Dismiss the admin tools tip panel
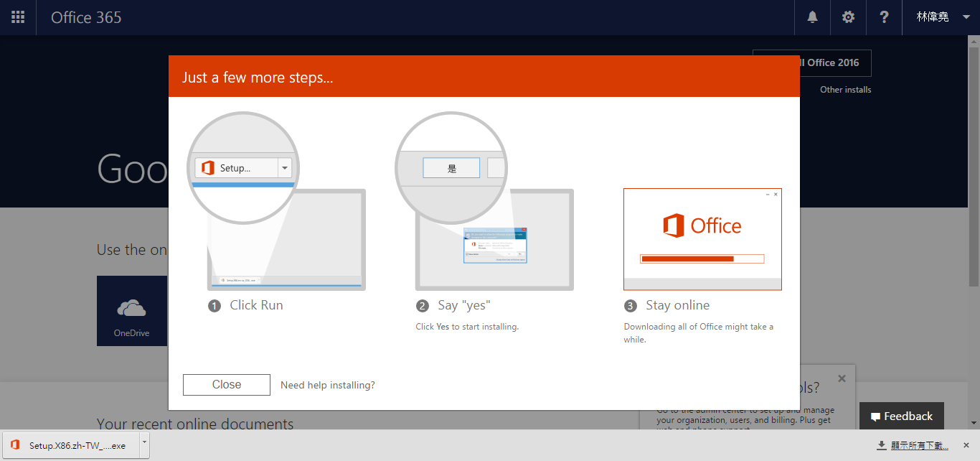Screen dimensions: 980x461 pyautogui.click(x=842, y=378)
